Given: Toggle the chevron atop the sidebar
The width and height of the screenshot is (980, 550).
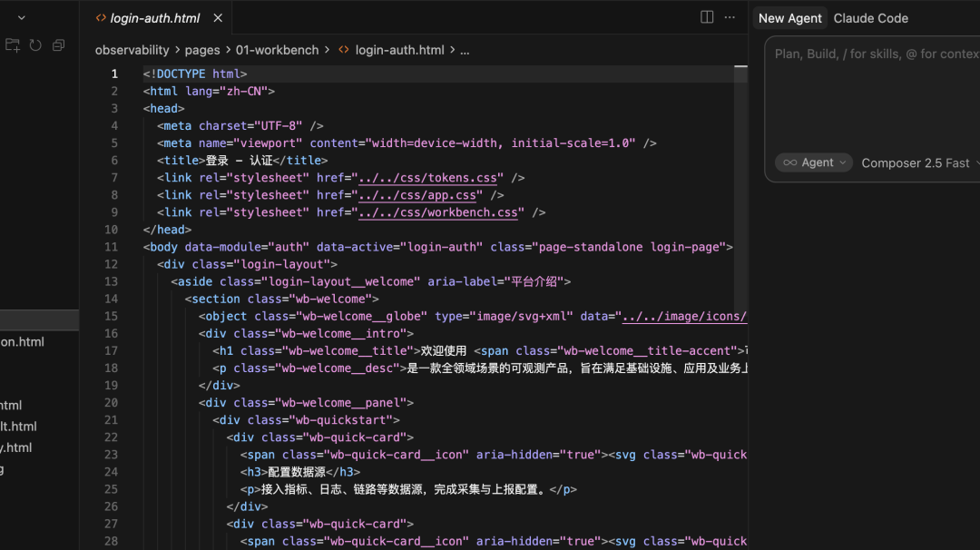Looking at the screenshot, I should click(x=22, y=17).
